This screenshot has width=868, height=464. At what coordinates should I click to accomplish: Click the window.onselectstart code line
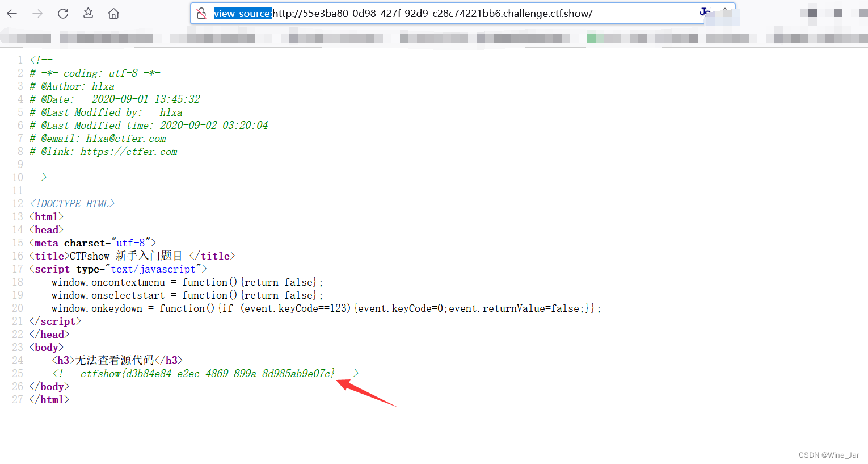pyautogui.click(x=187, y=295)
